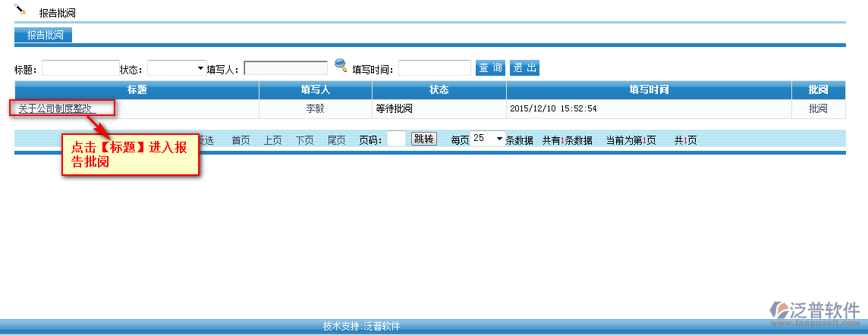This screenshot has height=335, width=868.
Task: Click the 跳转 button
Action: 424,139
